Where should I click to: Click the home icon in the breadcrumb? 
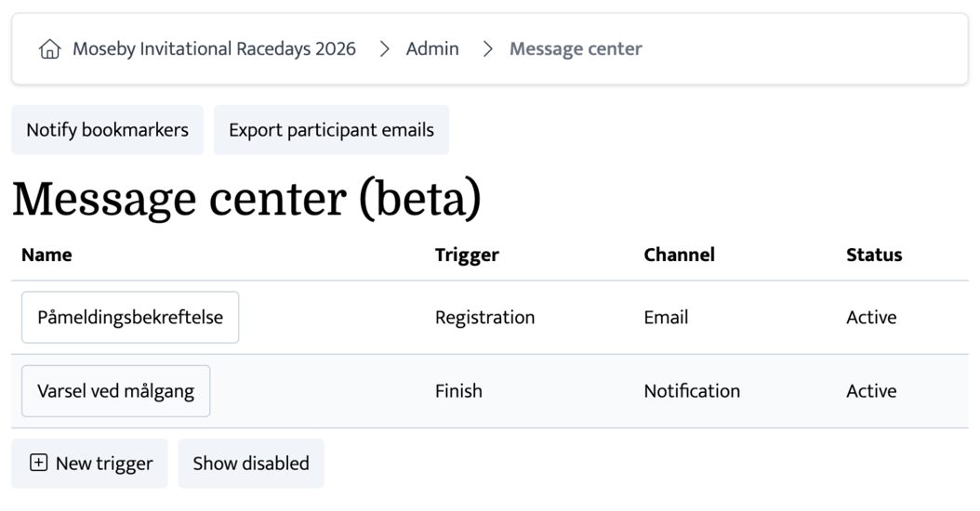click(49, 49)
